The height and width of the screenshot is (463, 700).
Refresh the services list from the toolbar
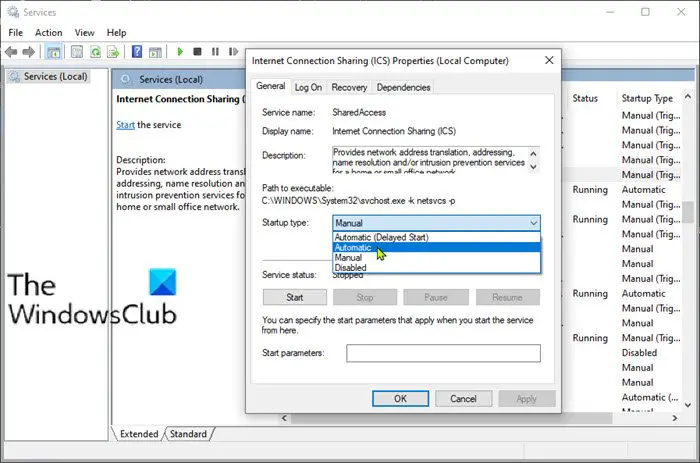coord(95,52)
